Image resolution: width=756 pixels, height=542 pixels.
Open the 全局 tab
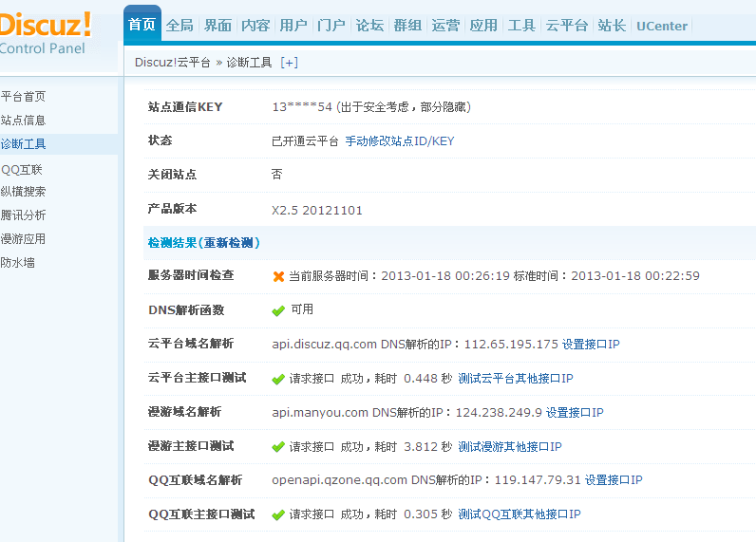180,26
